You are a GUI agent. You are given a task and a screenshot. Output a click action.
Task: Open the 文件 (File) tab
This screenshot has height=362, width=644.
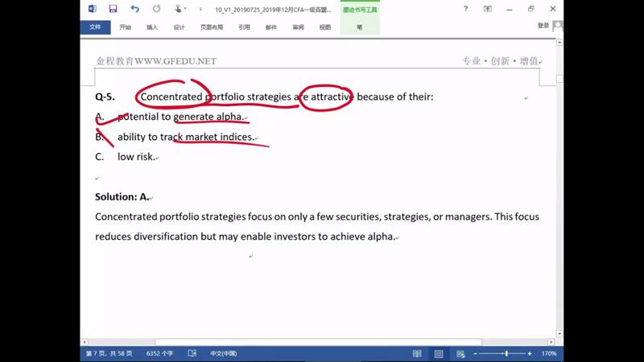95,27
